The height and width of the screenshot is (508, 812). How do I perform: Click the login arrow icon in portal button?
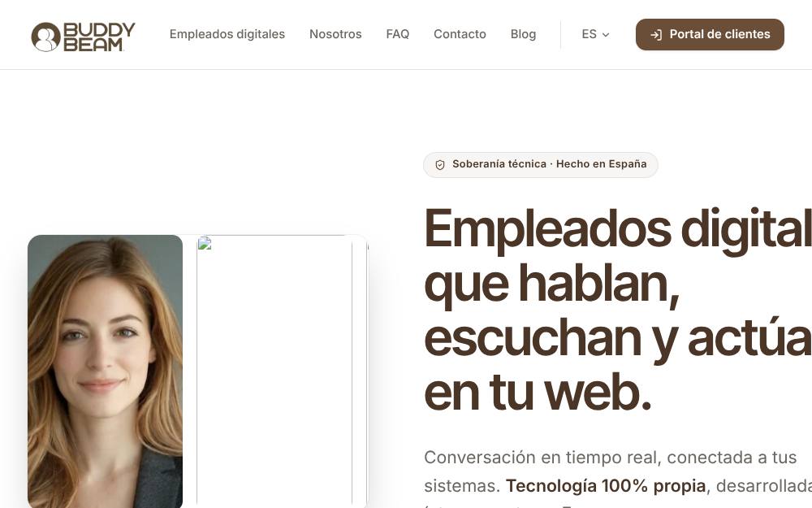[x=655, y=35]
